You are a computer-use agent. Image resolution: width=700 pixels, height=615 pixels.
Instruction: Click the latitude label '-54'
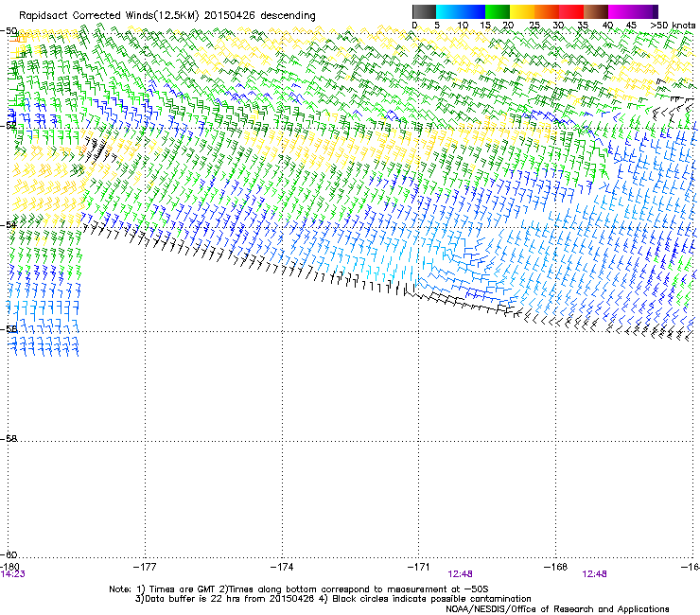(9, 224)
